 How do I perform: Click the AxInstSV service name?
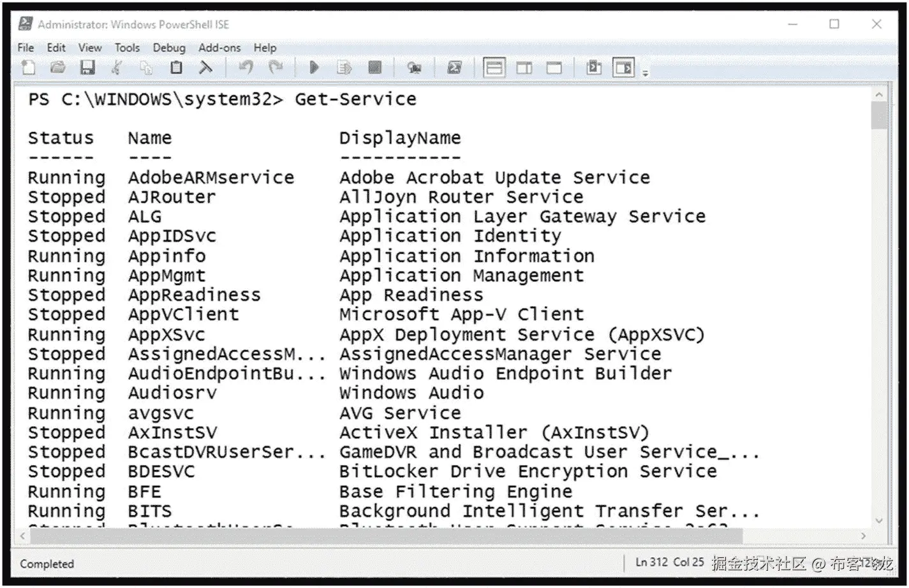tap(172, 433)
